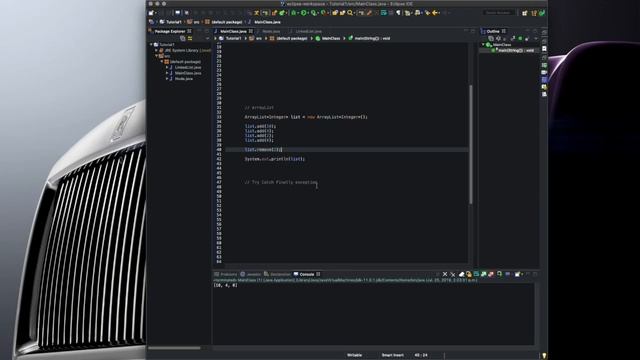Screen dimensions: 640x360
Task: Open the Run button dropdown arrow in the toolbar
Action: coord(308,13)
